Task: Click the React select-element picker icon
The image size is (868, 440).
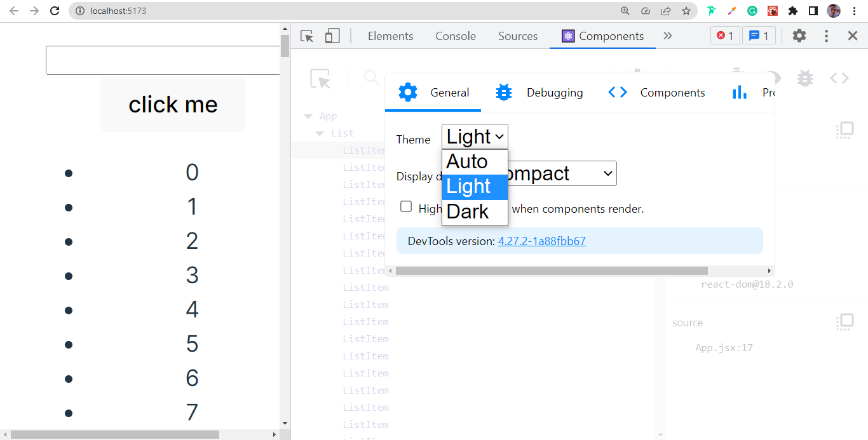Action: 321,79
